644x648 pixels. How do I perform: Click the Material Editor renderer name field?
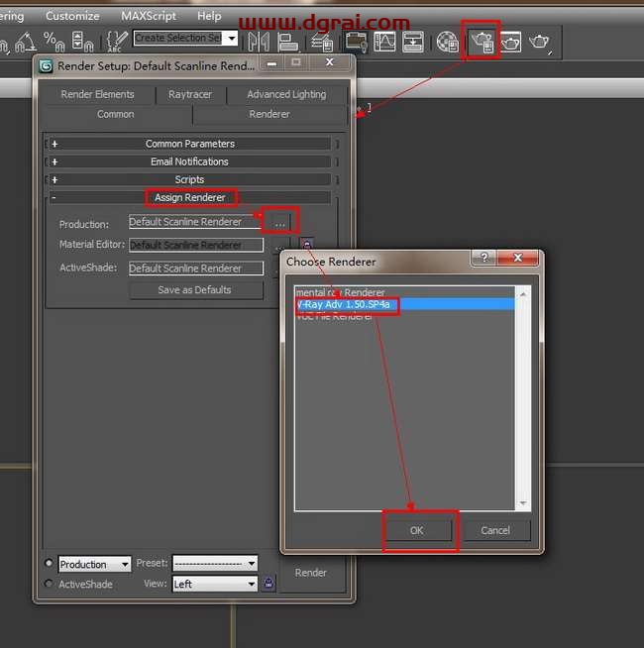pos(196,245)
